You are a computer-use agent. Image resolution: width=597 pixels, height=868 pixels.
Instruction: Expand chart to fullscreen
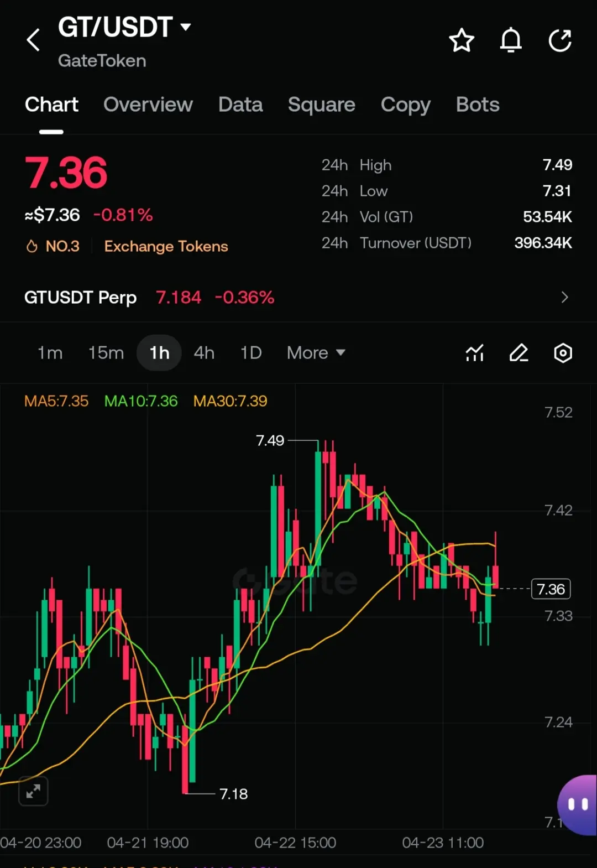pyautogui.click(x=33, y=791)
